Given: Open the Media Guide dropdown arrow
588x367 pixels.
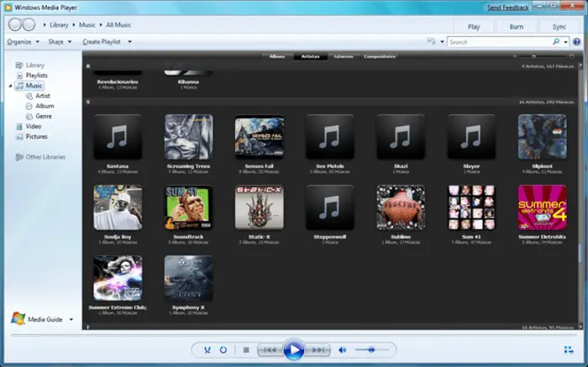Looking at the screenshot, I should click(x=71, y=319).
